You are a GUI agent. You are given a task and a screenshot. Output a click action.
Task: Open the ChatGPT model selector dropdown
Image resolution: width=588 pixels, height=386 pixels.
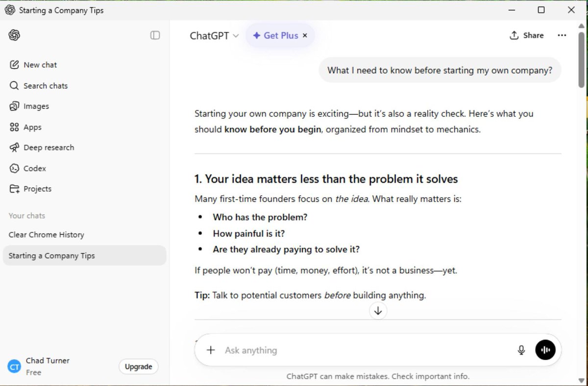tap(214, 35)
